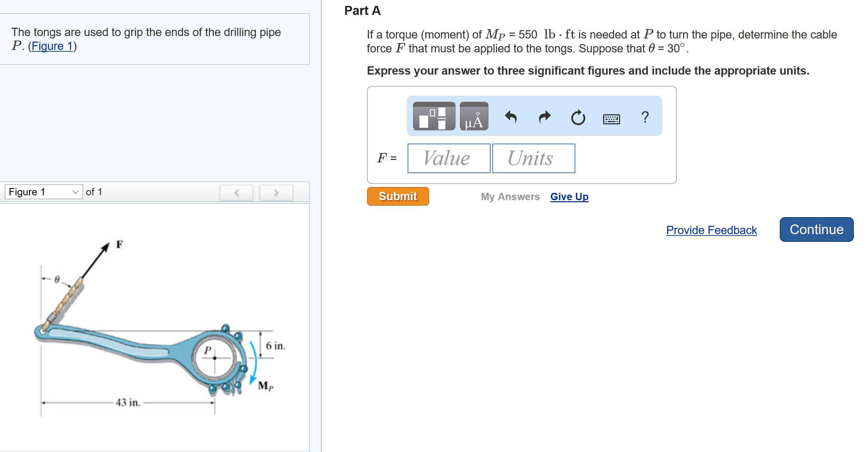Go to previous figure arrow

[236, 193]
